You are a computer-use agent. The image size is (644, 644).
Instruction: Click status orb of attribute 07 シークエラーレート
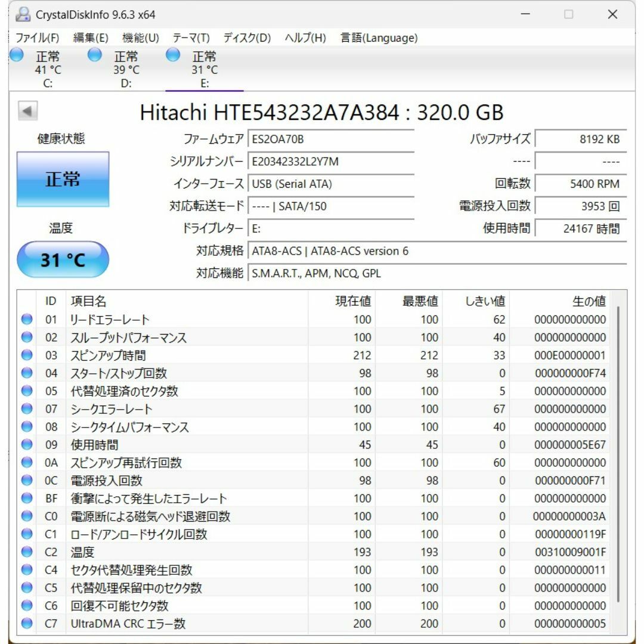click(27, 408)
